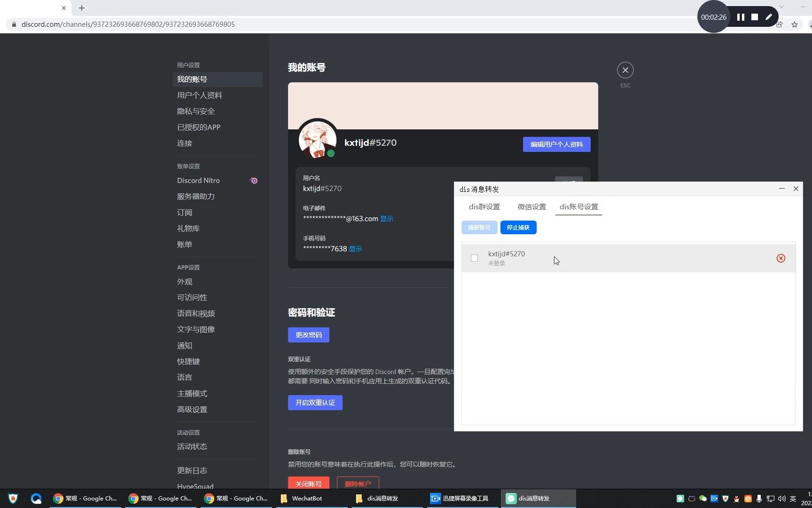
Task: Open 高级设置 settings page
Action: click(x=217, y=410)
